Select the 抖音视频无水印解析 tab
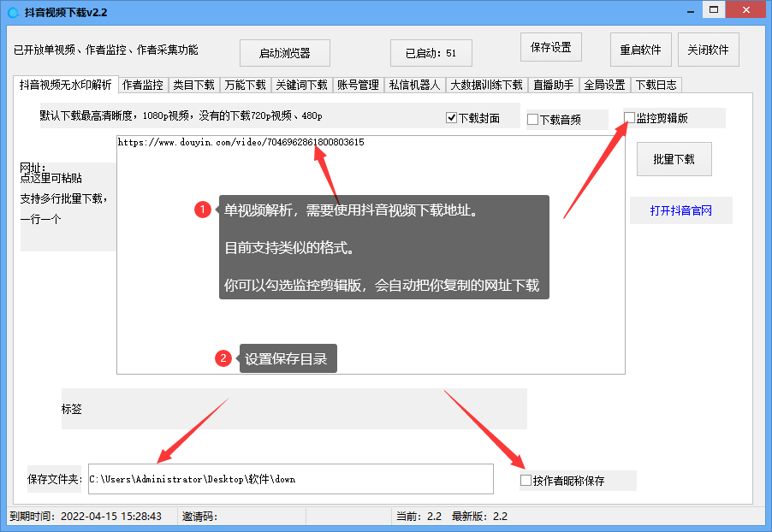This screenshot has width=772, height=532. pos(66,85)
